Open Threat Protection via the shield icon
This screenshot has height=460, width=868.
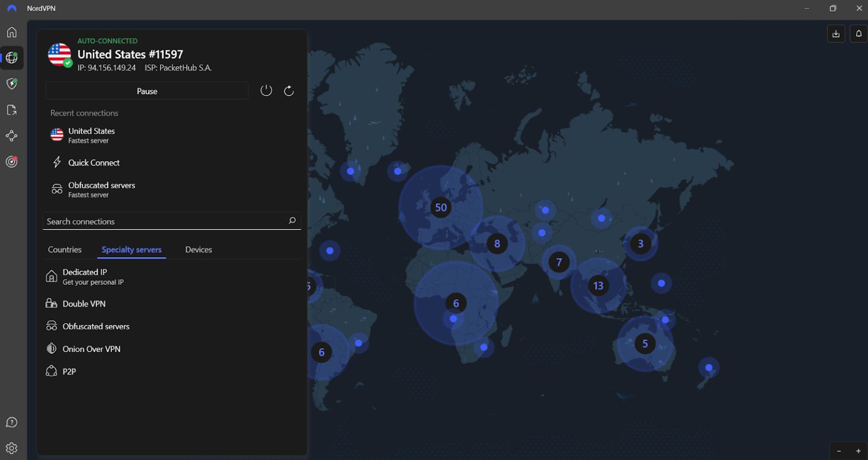tap(11, 84)
